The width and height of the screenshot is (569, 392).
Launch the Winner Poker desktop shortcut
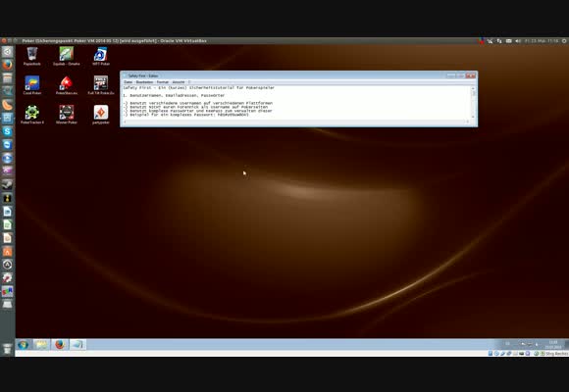tap(67, 115)
